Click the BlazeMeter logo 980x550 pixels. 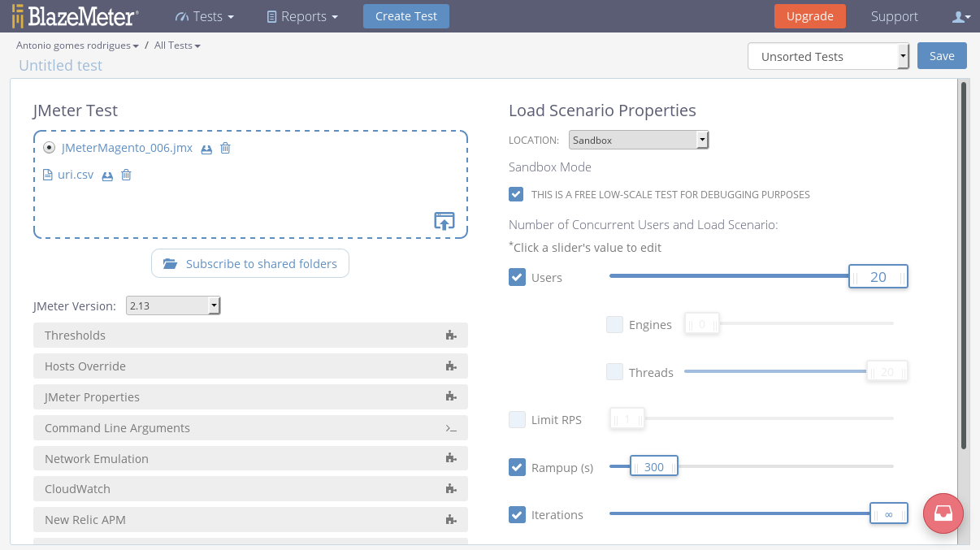(75, 16)
